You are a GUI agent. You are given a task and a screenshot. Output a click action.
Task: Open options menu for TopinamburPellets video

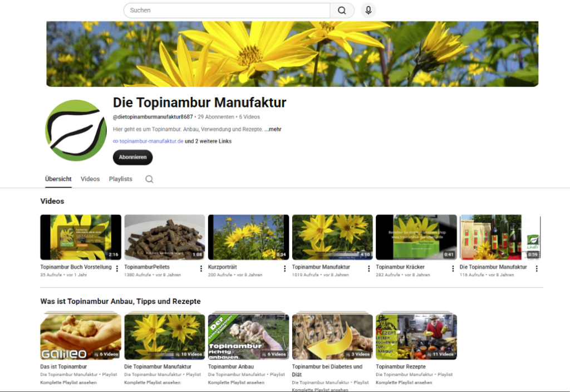[201, 268]
